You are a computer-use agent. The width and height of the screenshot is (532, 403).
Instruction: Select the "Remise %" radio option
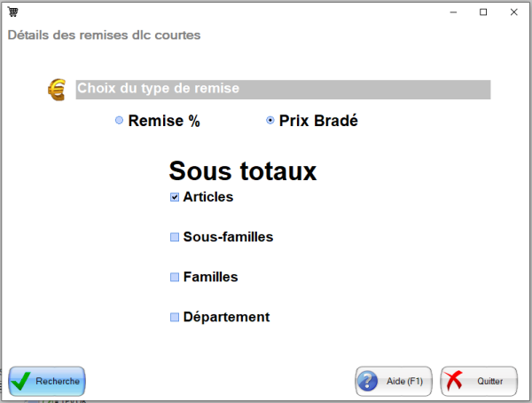pos(120,122)
